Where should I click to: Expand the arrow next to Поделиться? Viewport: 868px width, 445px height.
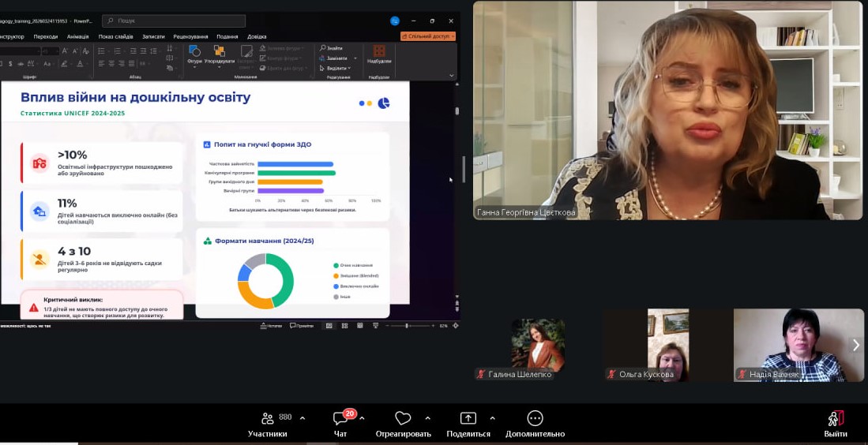coord(492,417)
